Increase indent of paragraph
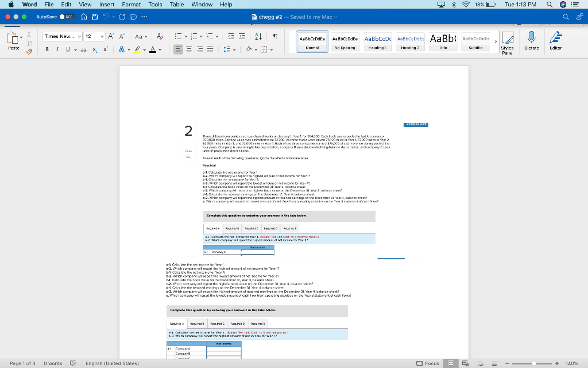 coord(242,36)
